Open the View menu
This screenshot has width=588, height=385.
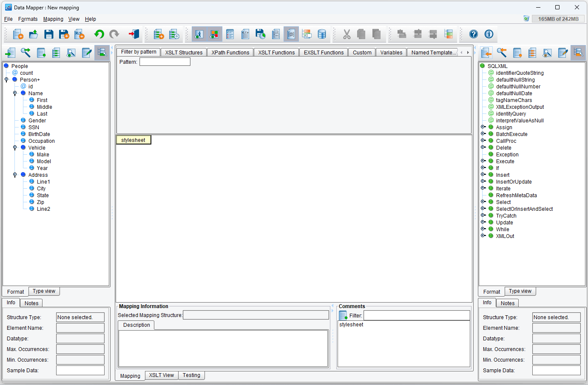pos(74,19)
